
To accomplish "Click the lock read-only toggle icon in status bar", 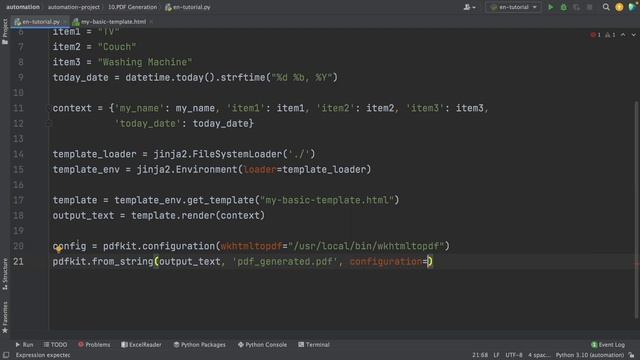I will click(632, 355).
